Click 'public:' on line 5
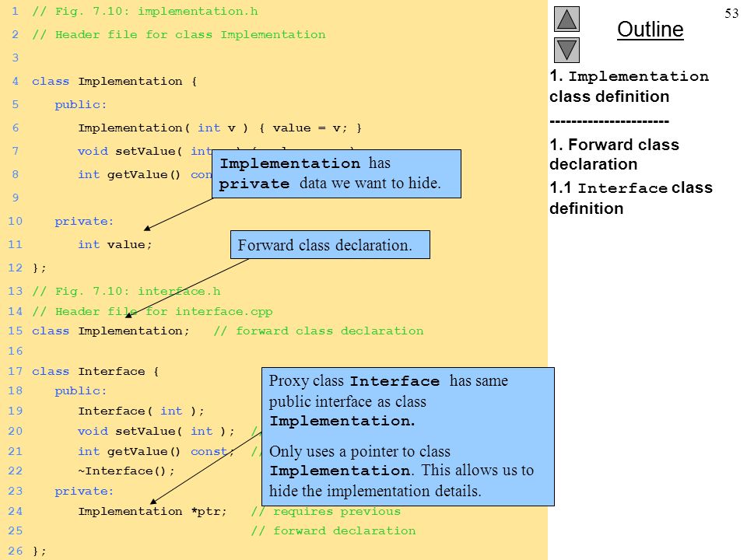This screenshot has height=560, width=747. coord(80,105)
